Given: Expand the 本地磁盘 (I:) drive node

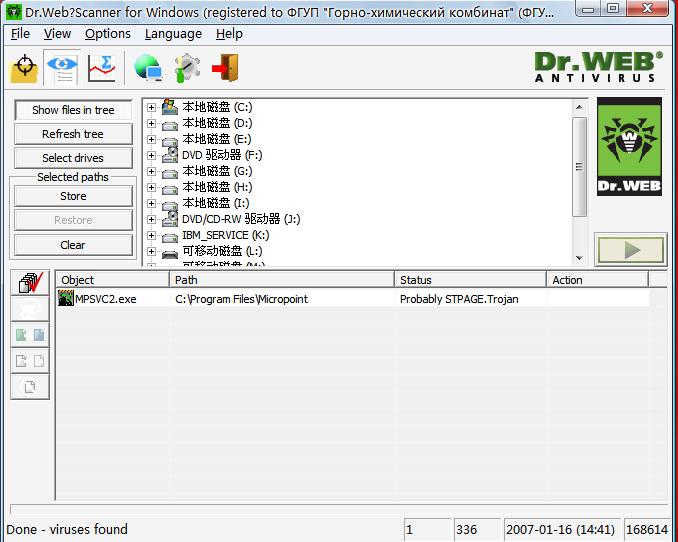Looking at the screenshot, I should (151, 203).
